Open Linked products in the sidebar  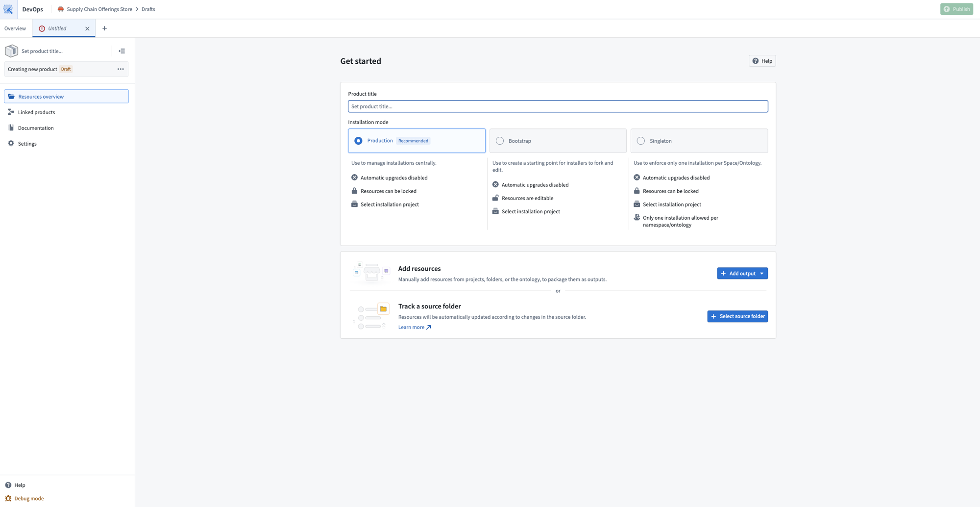tap(66, 112)
